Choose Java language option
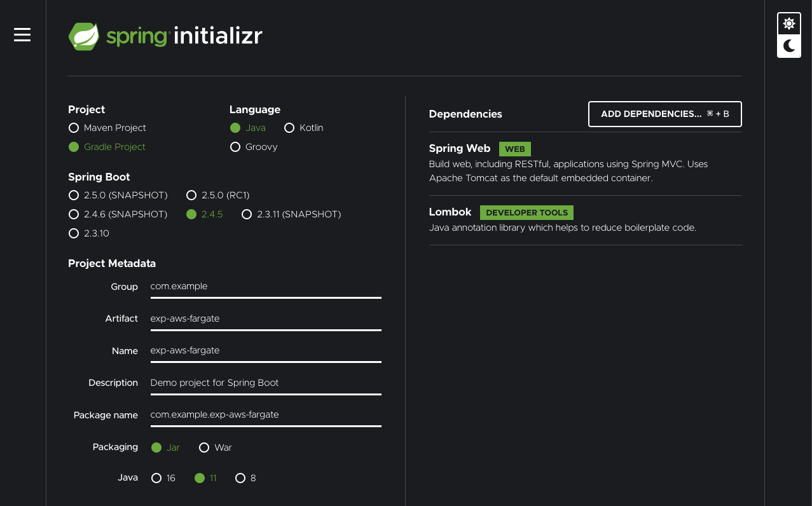 248,128
